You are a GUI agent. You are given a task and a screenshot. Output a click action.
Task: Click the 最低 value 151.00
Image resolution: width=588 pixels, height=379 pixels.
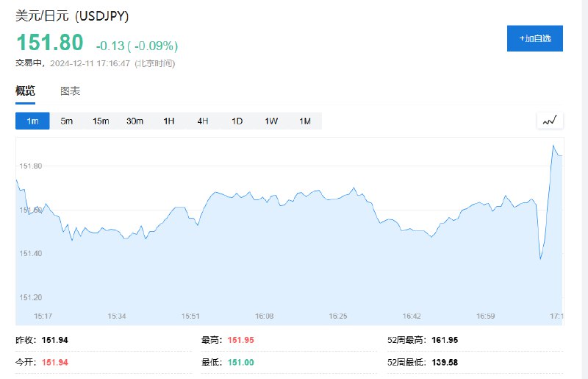240,363
